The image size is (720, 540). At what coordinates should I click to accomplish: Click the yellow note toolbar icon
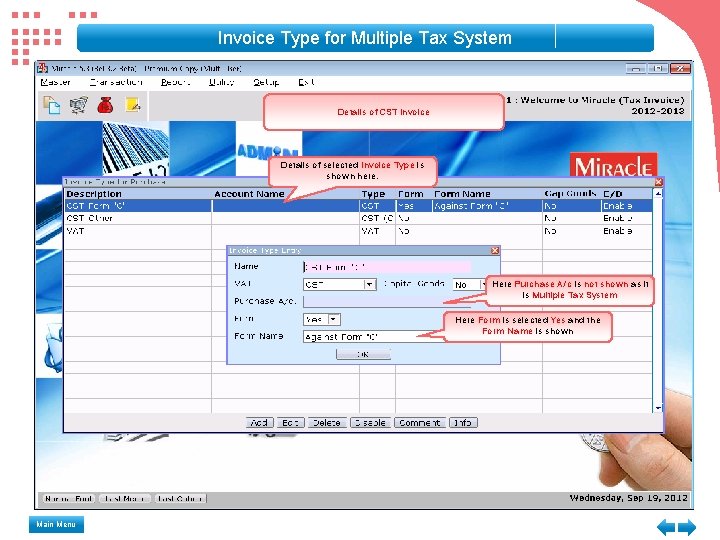click(133, 105)
